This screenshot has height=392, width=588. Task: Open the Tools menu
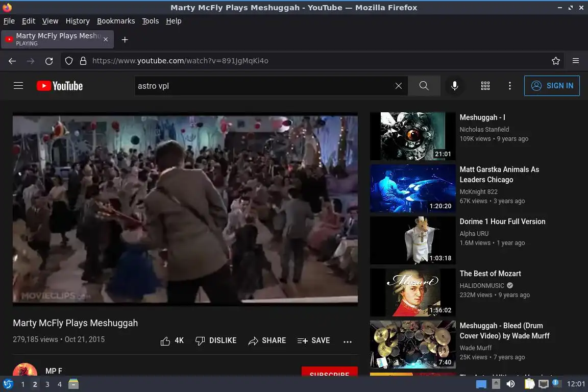click(151, 21)
